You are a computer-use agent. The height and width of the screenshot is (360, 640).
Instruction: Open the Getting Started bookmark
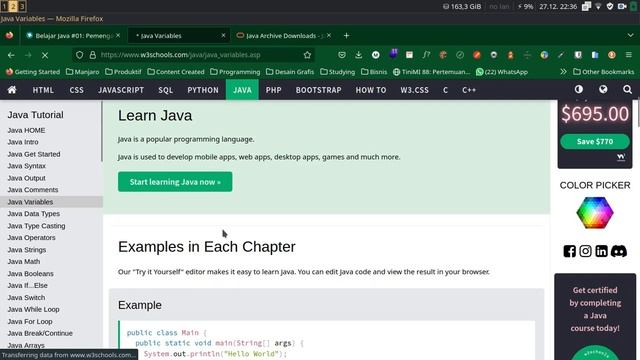(33, 72)
